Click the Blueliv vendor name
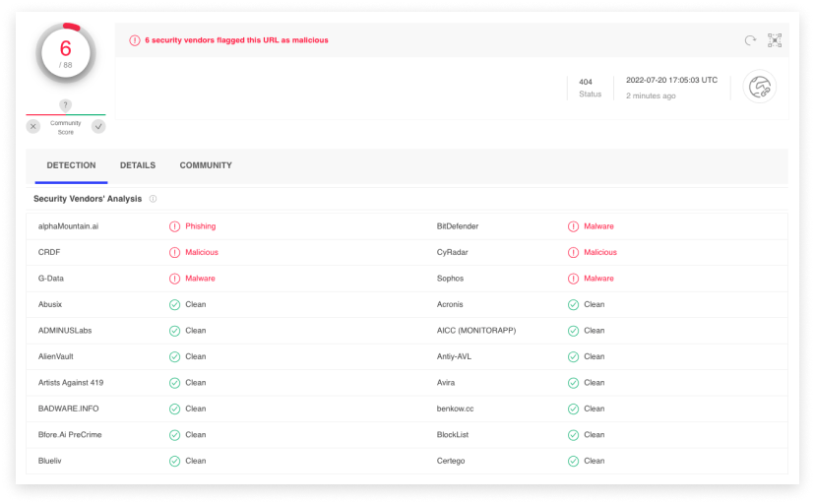The width and height of the screenshot is (815, 504). (49, 461)
